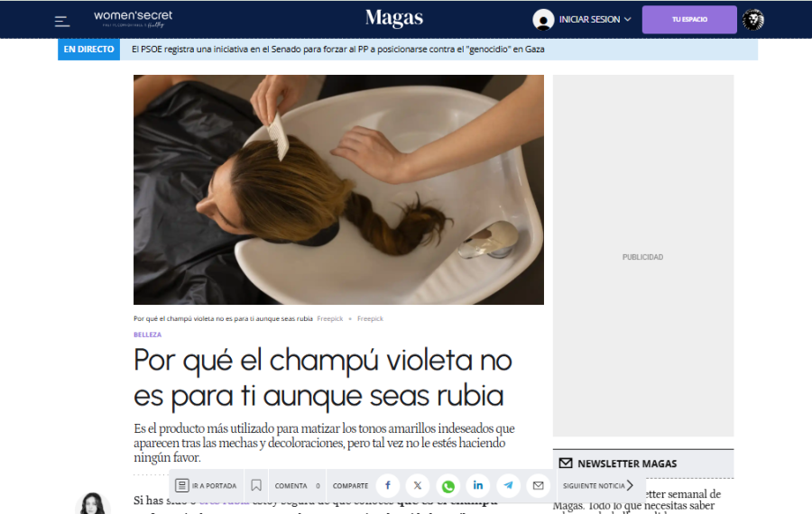This screenshot has height=514, width=812.
Task: Click the user avatar icon
Action: tap(543, 20)
